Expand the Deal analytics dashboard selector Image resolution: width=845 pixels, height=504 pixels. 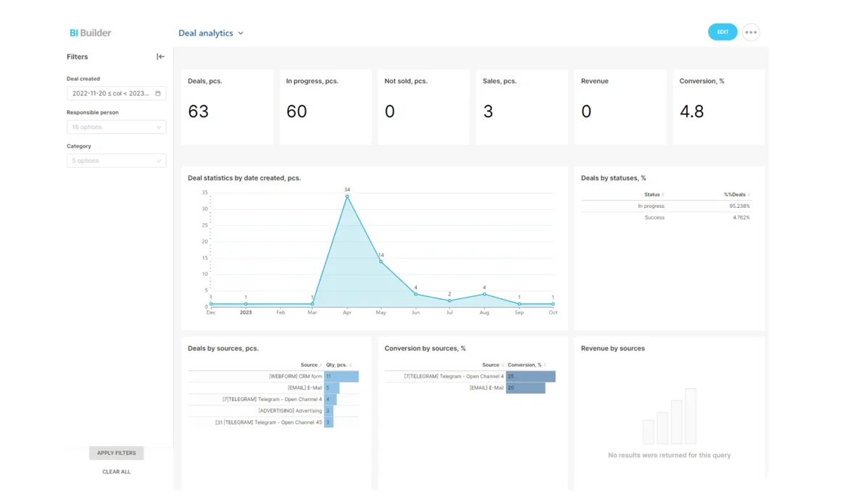[x=211, y=33]
